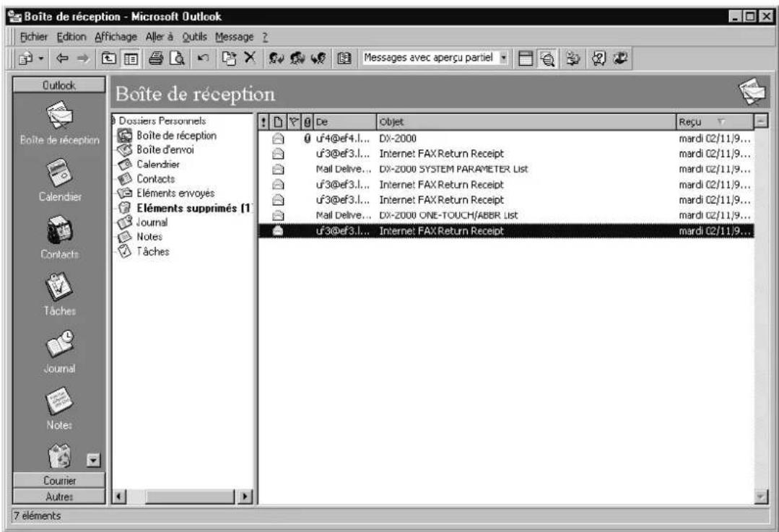The height and width of the screenshot is (532, 779).
Task: Click the Forward message toolbar icon
Action: pyautogui.click(x=318, y=58)
